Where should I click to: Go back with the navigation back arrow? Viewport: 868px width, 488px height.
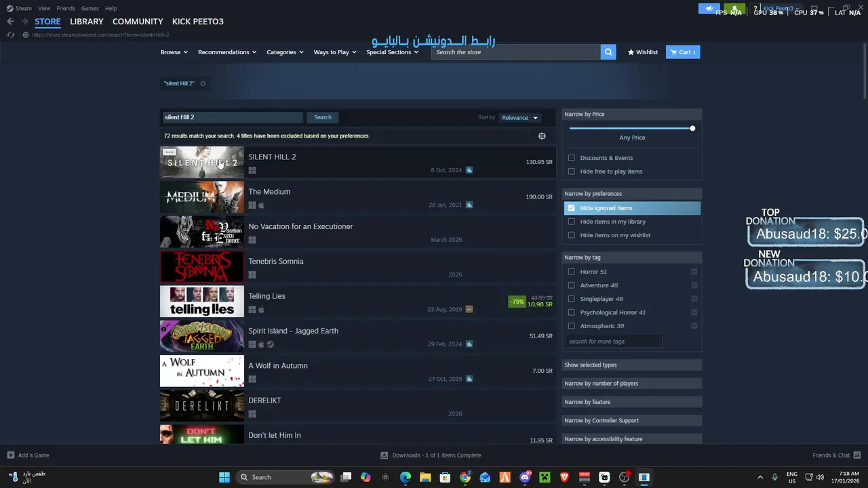pyautogui.click(x=10, y=22)
